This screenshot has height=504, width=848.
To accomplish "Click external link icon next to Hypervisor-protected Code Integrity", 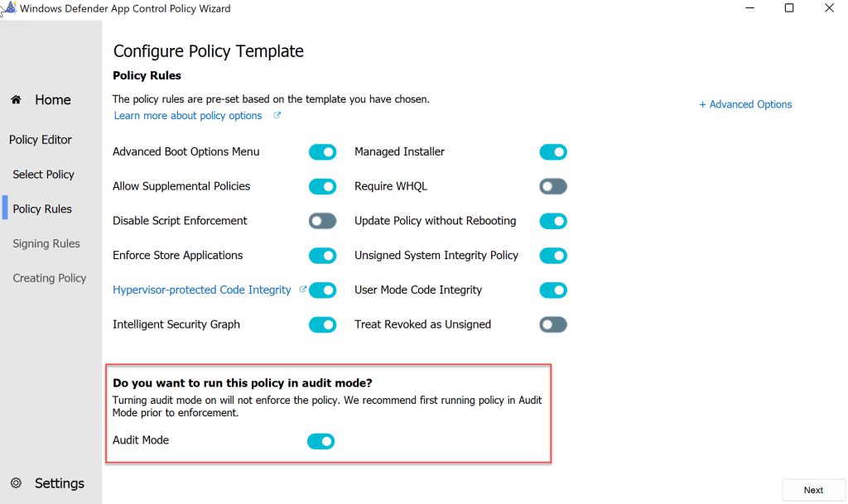I will 303,290.
